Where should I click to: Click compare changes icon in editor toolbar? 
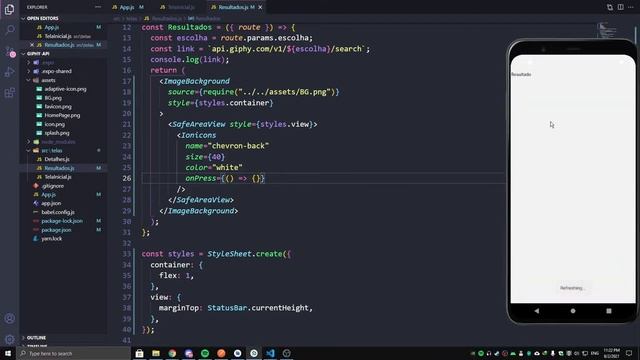[x=610, y=7]
